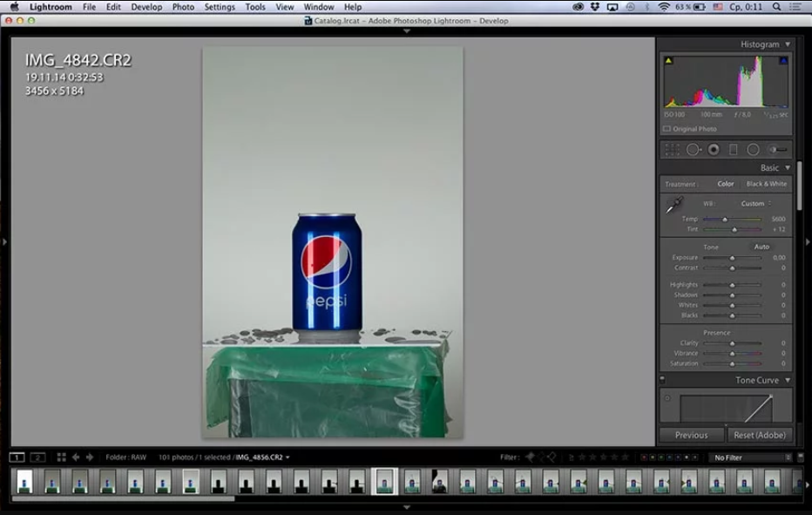Image resolution: width=812 pixels, height=515 pixels.
Task: Open the Window menu
Action: [319, 7]
